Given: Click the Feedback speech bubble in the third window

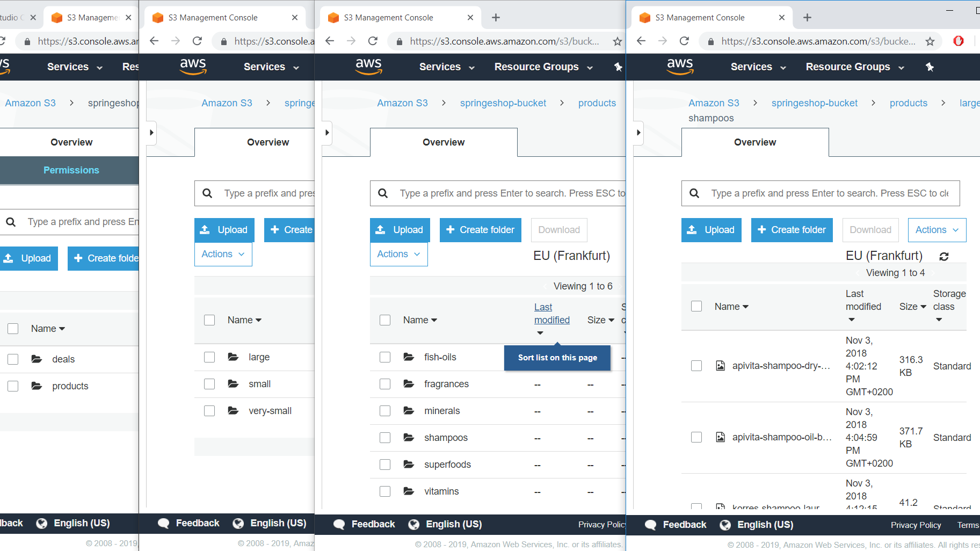Looking at the screenshot, I should tap(339, 524).
